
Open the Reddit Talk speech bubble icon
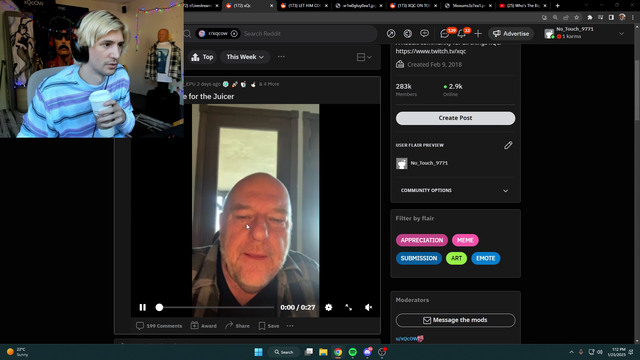click(424, 33)
